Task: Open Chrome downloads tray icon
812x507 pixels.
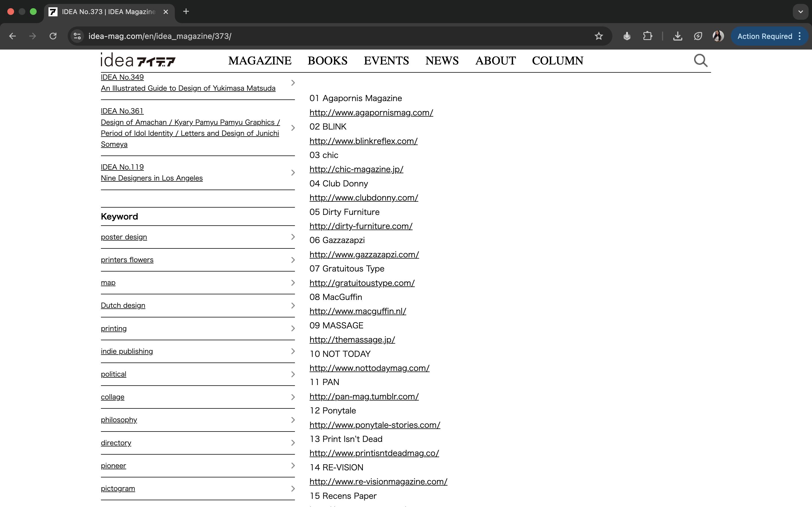Action: (678, 36)
